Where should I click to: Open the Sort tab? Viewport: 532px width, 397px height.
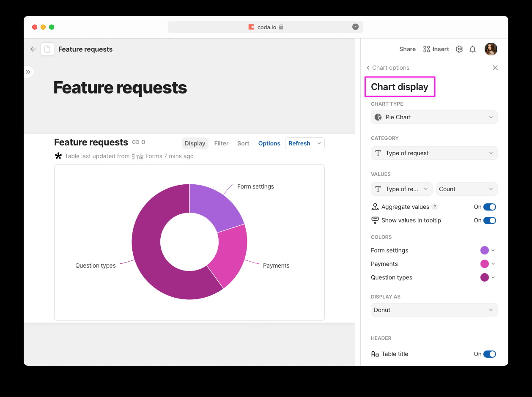(243, 143)
